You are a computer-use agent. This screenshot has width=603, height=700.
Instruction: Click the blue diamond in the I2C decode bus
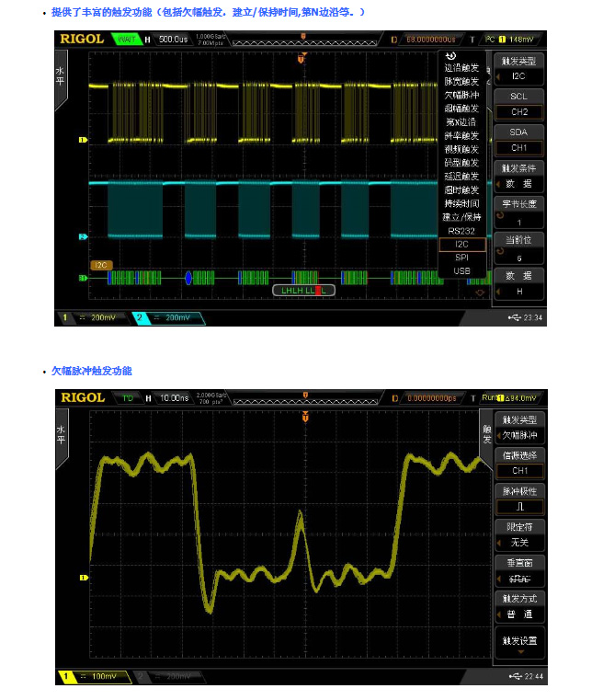click(x=188, y=277)
